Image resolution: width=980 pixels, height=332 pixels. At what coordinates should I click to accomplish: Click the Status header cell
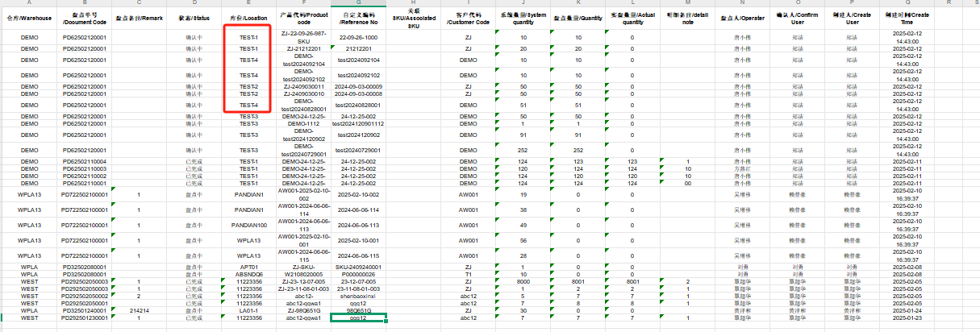click(194, 20)
